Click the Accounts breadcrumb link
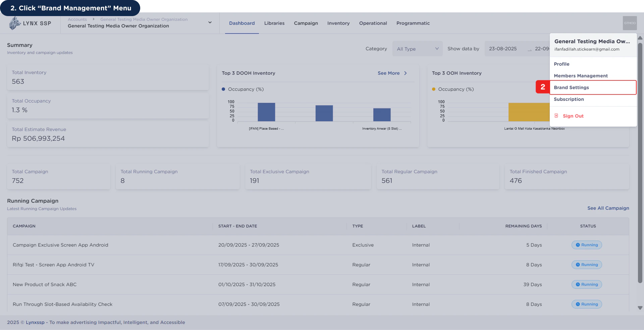Image resolution: width=644 pixels, height=330 pixels. click(x=77, y=19)
